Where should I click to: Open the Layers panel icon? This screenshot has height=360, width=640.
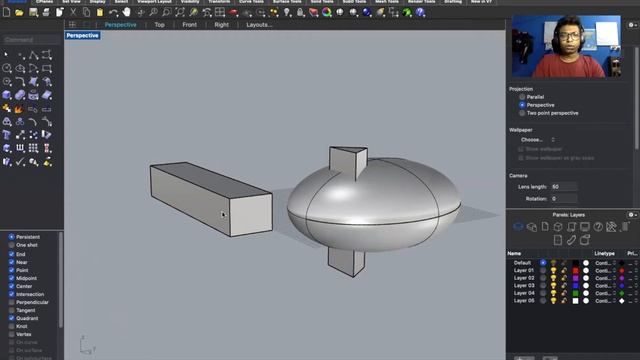(x=518, y=227)
